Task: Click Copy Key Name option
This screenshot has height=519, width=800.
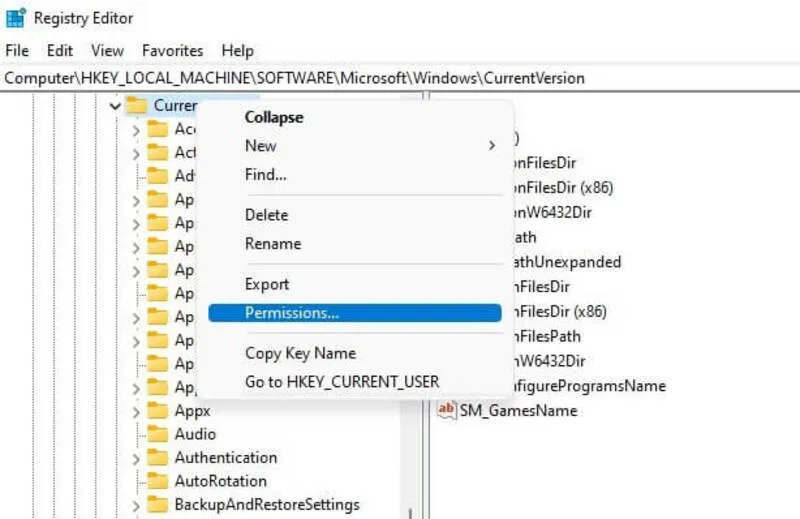Action: pyautogui.click(x=300, y=353)
